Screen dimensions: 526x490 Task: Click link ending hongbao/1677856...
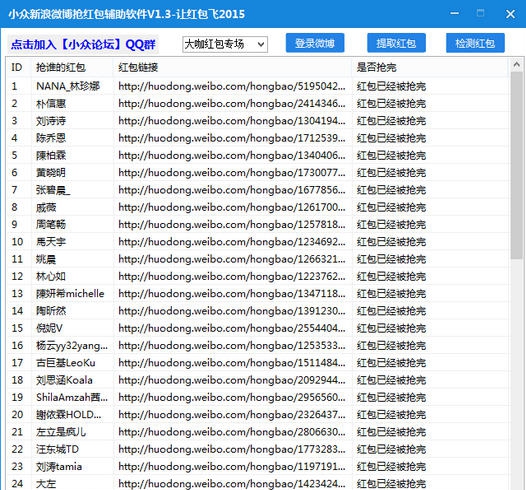[232, 190]
